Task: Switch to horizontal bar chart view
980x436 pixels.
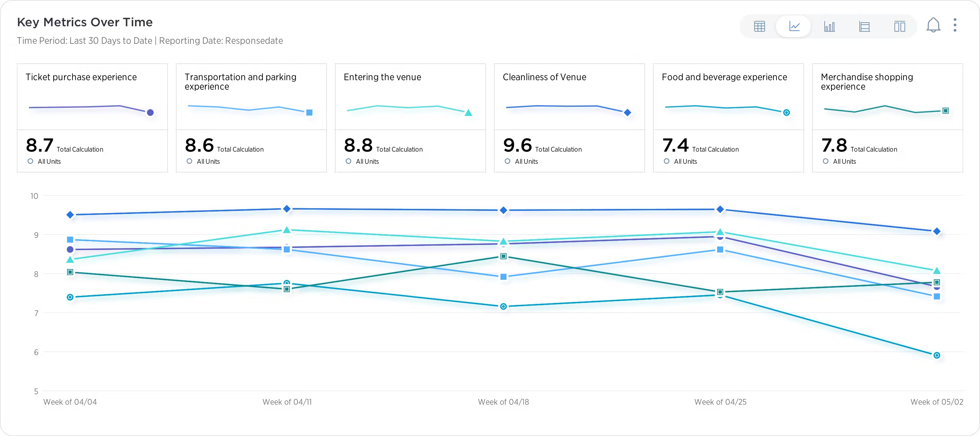Action: (x=864, y=26)
